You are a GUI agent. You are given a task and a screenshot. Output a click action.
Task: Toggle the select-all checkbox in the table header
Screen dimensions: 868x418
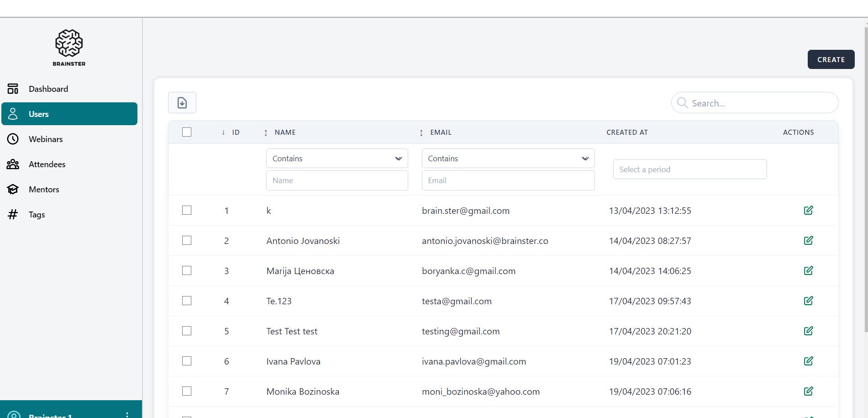187,132
